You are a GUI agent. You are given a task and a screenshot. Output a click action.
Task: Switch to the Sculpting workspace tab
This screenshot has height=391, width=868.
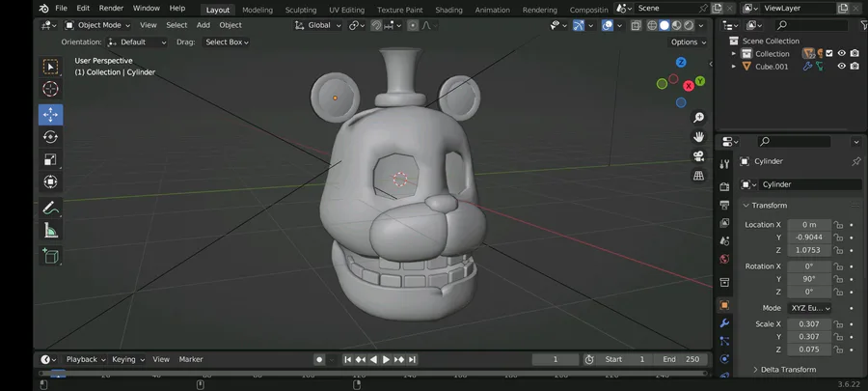[301, 10]
